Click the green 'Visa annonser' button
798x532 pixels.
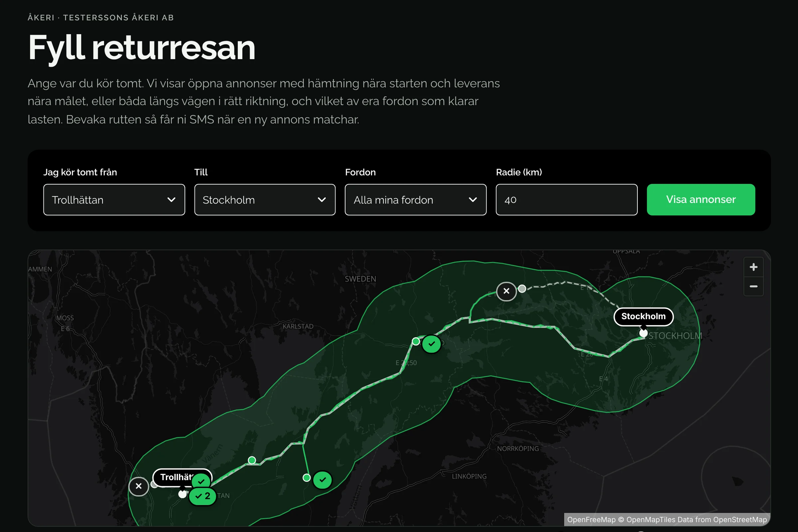(701, 199)
